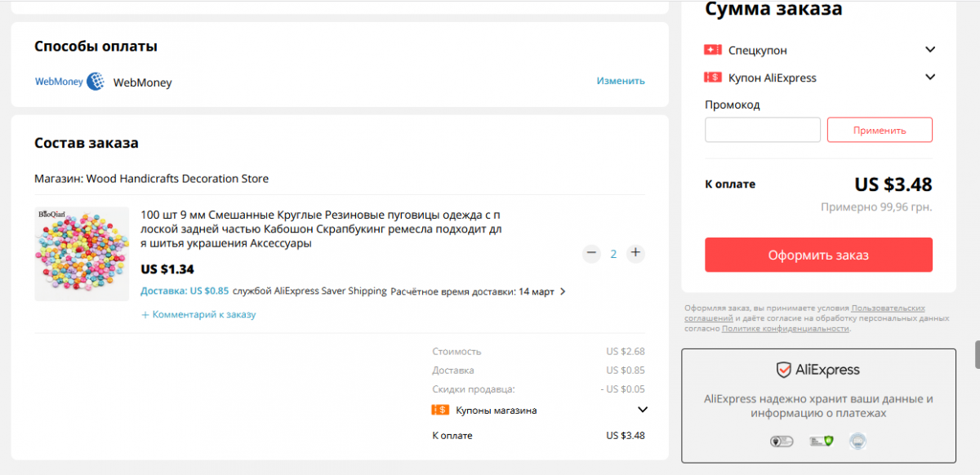Click the item price US $1.34
This screenshot has width=980, height=475.
click(167, 269)
